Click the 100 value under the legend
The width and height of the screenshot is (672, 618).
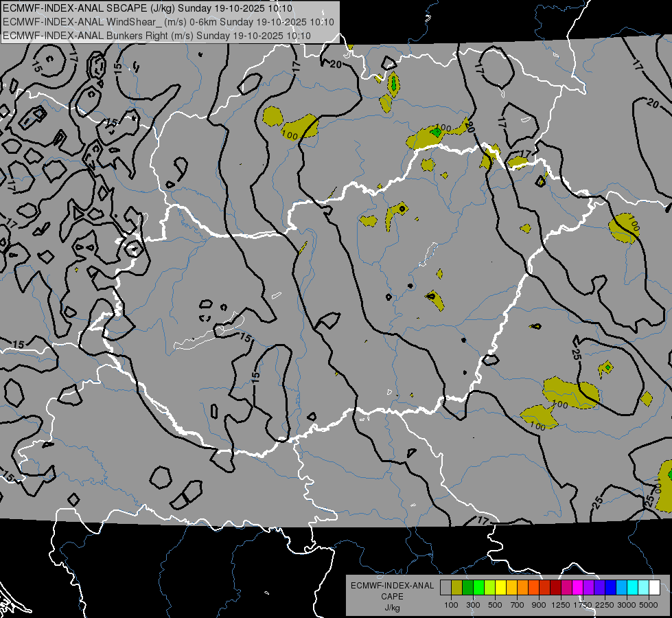[x=451, y=605]
